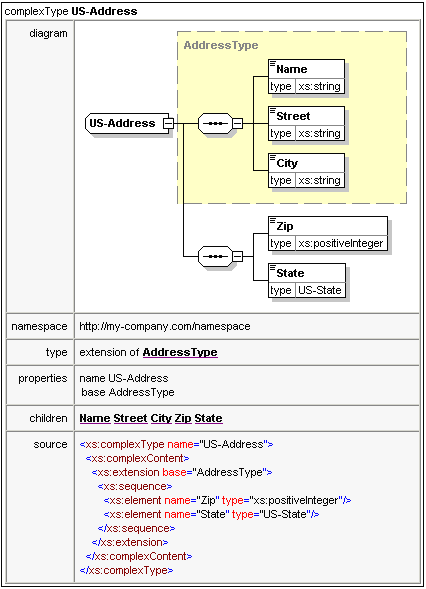This screenshot has height=589, width=426.
Task: Follow the City link in children row
Action: coord(161,418)
